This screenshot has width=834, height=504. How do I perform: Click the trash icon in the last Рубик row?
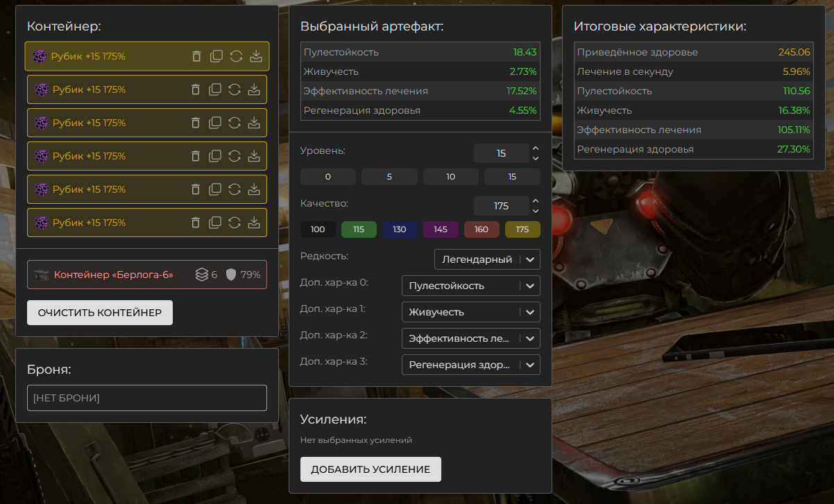pos(196,223)
